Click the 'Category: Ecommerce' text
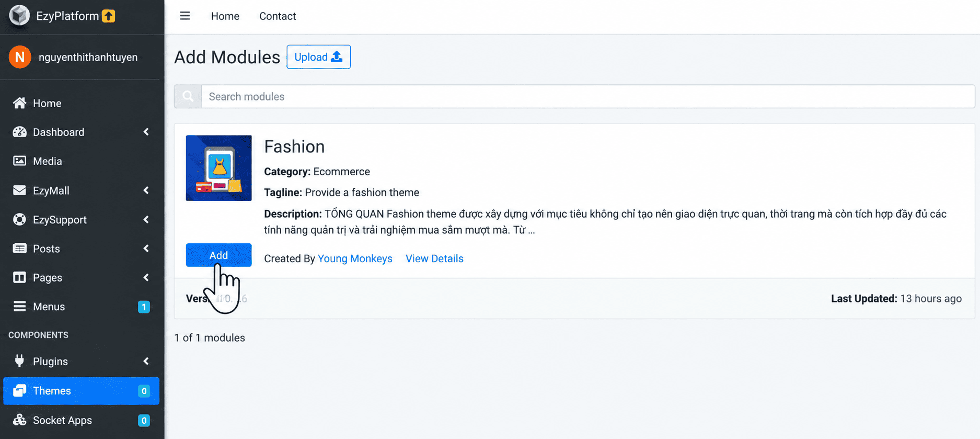 pos(317,172)
